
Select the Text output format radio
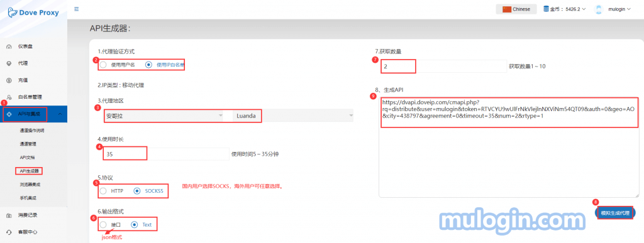point(134,225)
